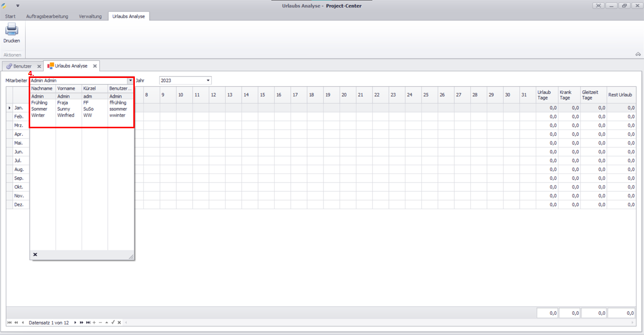The width and height of the screenshot is (644, 335).
Task: Switch to the Auftragsbearbeitung ribbon tab
Action: tap(47, 16)
